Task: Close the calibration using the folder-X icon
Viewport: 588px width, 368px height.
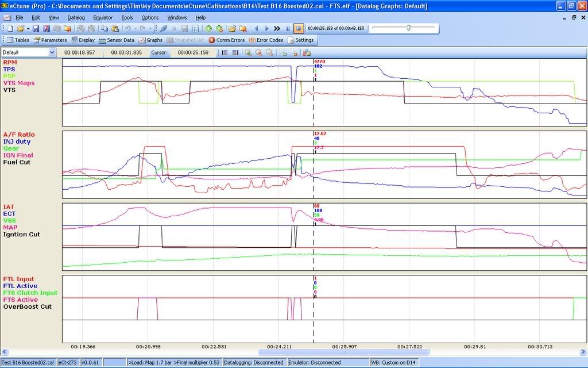Action: tap(68, 29)
